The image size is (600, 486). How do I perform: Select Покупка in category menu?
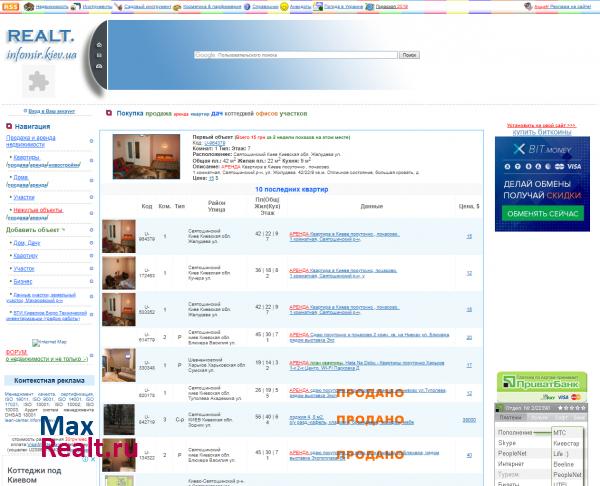pyautogui.click(x=130, y=114)
